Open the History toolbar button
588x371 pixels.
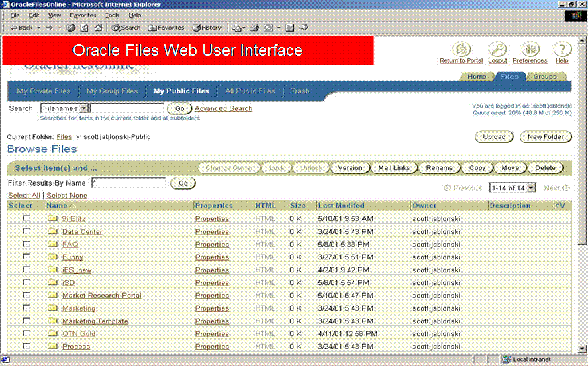[207, 28]
